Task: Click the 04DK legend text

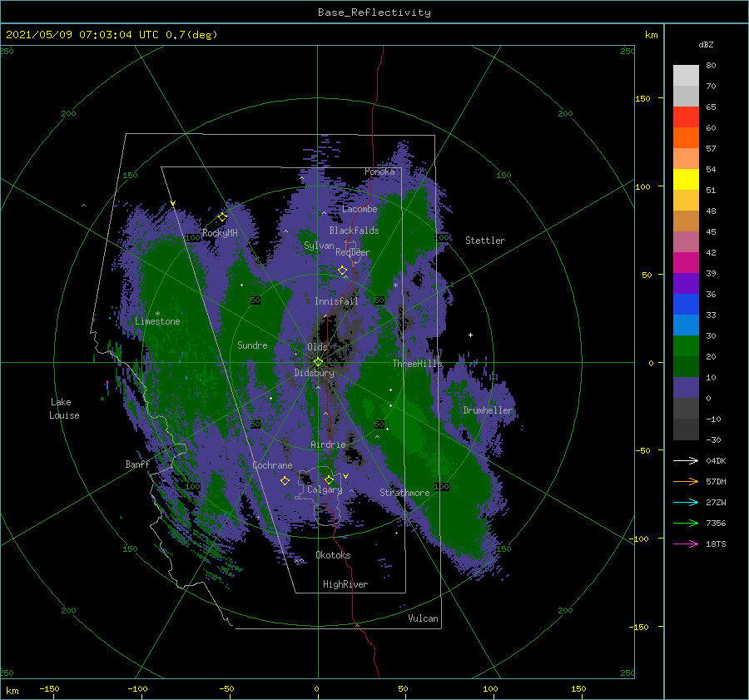Action: click(x=716, y=460)
